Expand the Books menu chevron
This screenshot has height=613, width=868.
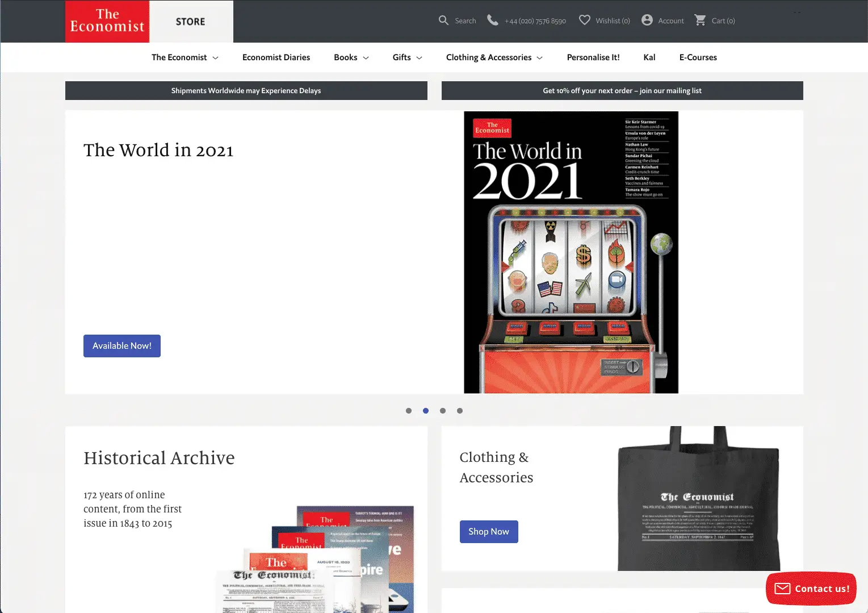pyautogui.click(x=366, y=58)
